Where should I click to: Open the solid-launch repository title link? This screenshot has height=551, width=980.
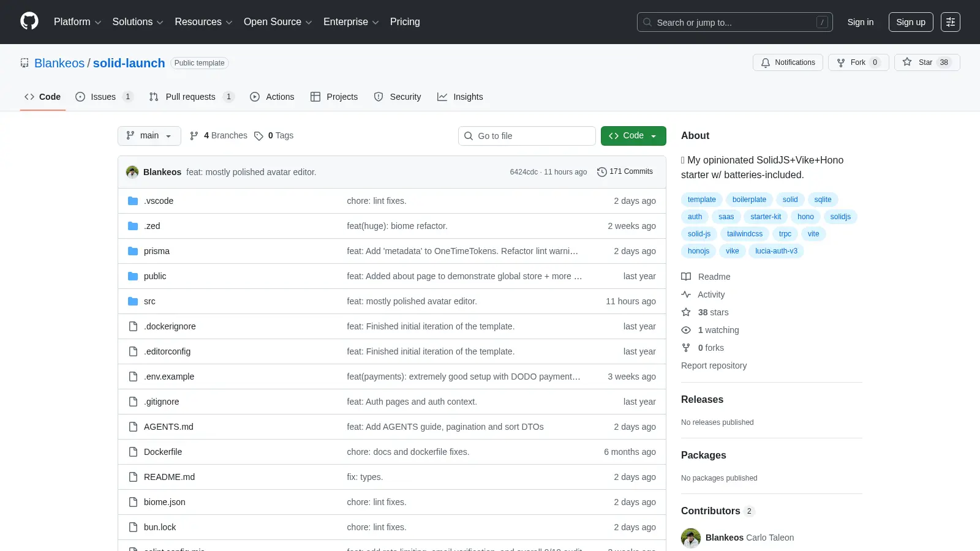[x=129, y=63]
